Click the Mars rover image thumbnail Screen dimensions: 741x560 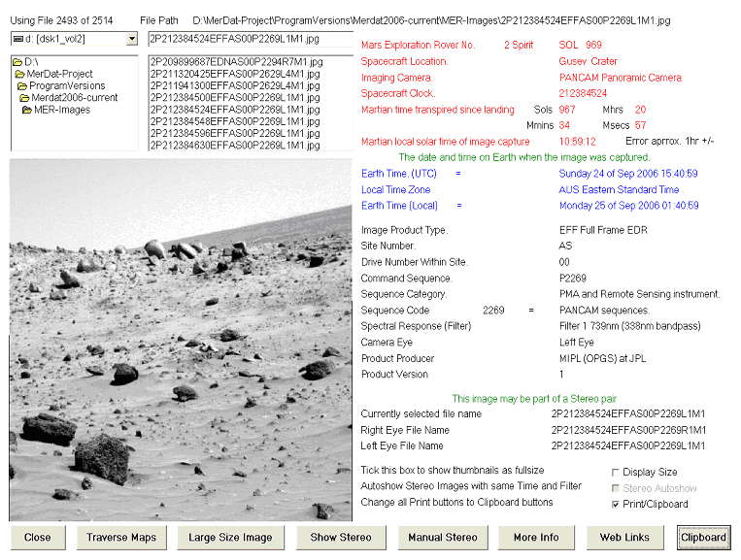(x=181, y=340)
